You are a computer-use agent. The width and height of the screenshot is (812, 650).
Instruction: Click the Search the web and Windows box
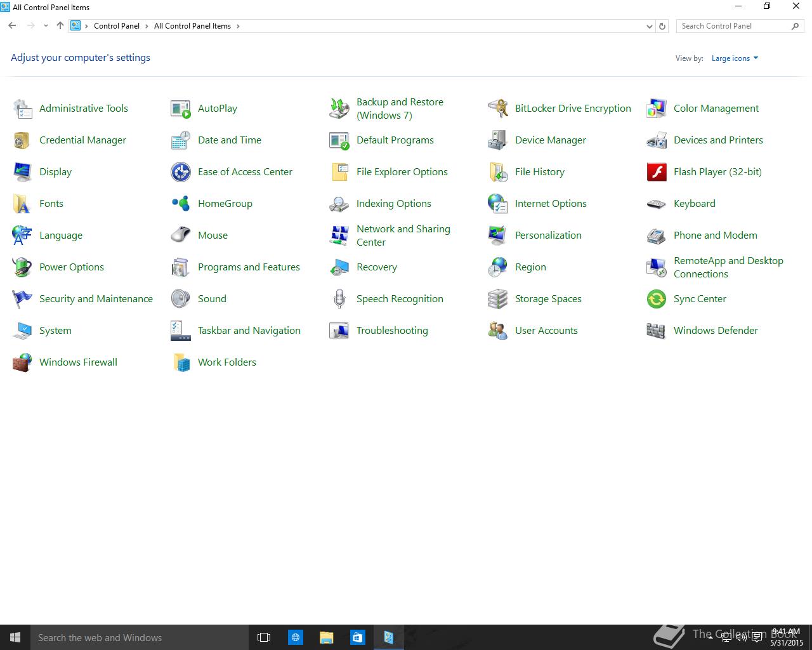pos(140,637)
